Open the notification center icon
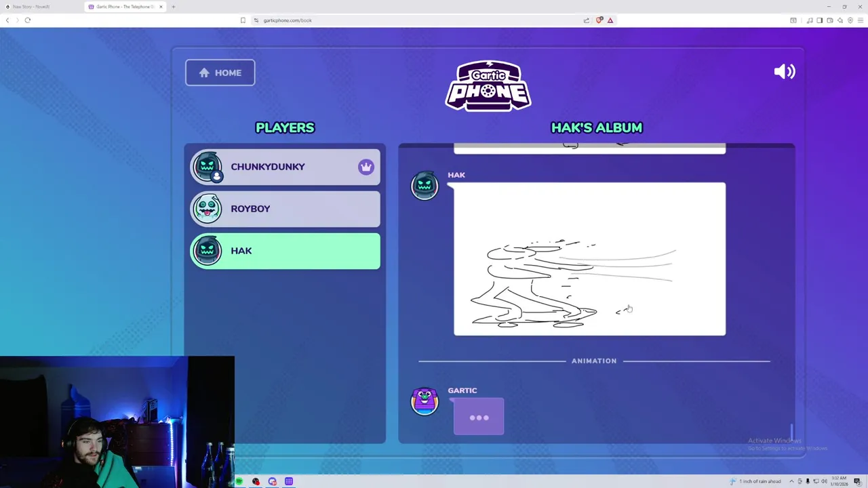Viewport: 868px width, 488px height. point(858,481)
